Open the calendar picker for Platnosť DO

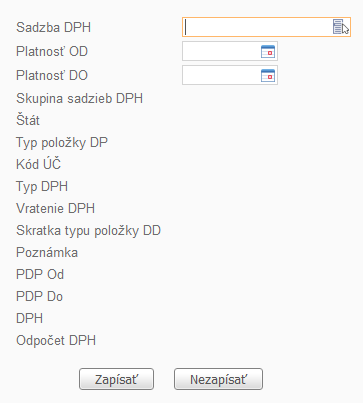[268, 76]
